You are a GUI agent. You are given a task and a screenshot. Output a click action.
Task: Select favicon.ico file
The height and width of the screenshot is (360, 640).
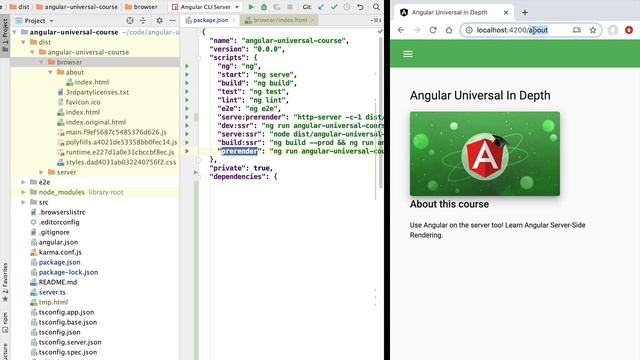pos(79,102)
